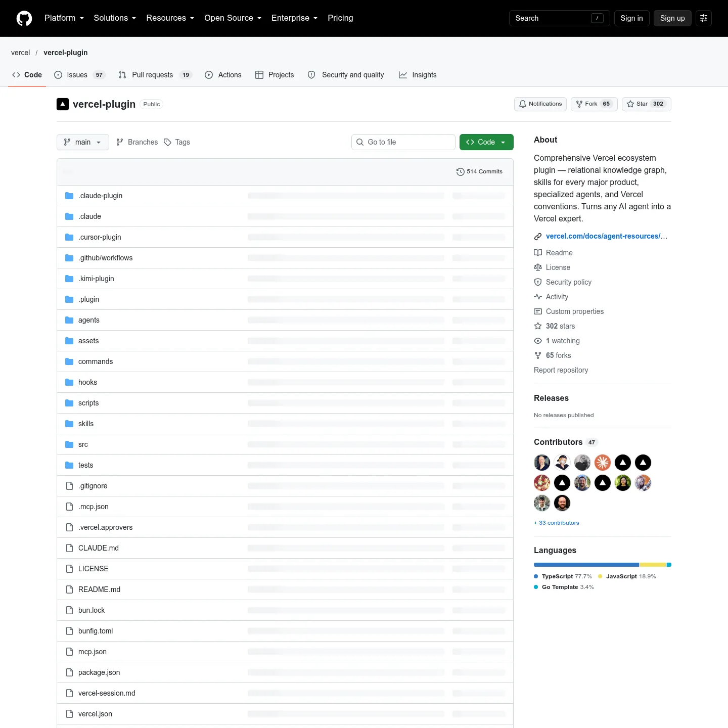Click the Branches fork icon
The height and width of the screenshot is (728, 728).
coord(120,142)
